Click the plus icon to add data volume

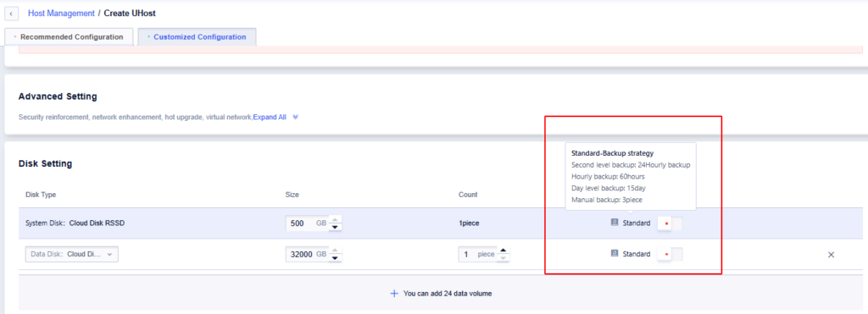[x=394, y=294]
